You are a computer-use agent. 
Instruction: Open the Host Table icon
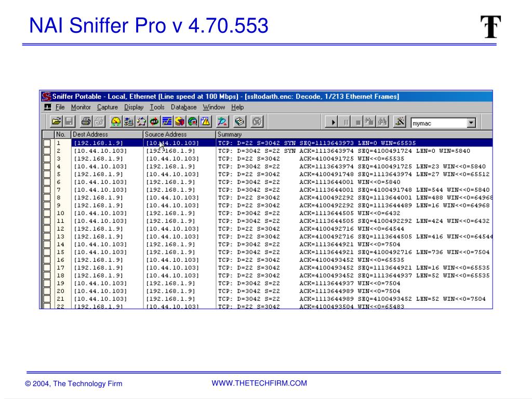coord(129,122)
